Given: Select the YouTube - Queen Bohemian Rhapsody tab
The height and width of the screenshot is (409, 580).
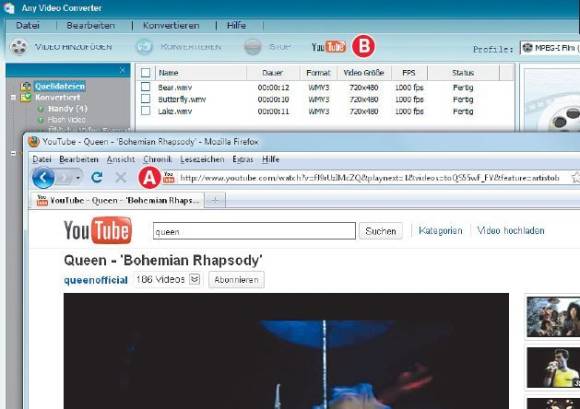Looking at the screenshot, I should (x=117, y=200).
